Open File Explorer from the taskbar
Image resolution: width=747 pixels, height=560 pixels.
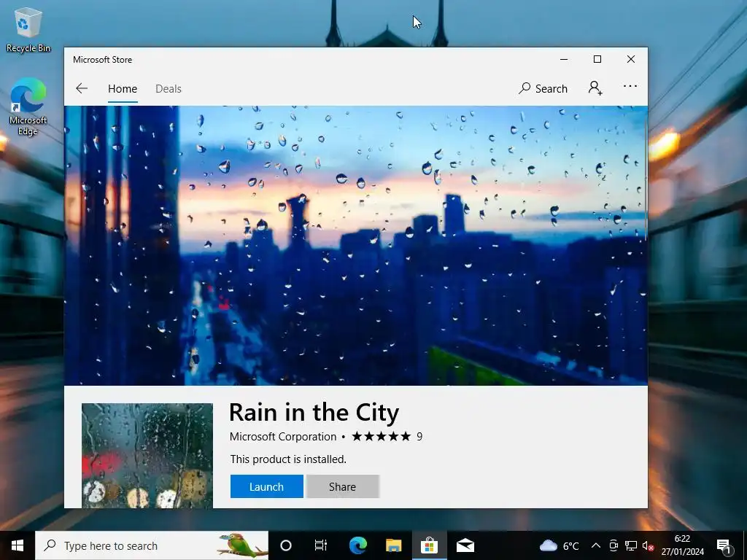(393, 545)
